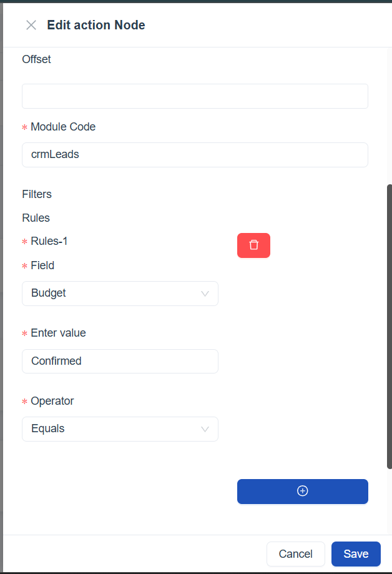Click the Enter value box containing Confirmed

[120, 361]
